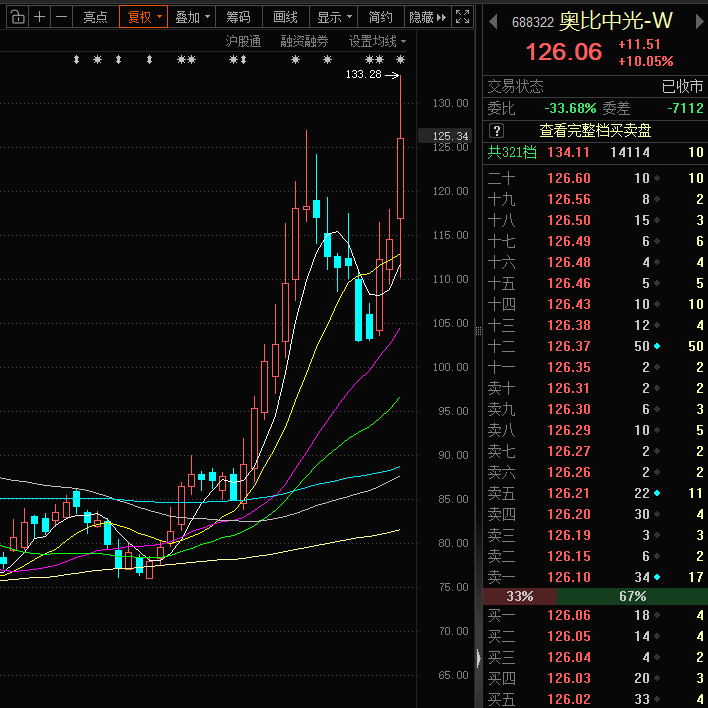
Task: Click the 委差 value -7112
Action: pos(685,108)
